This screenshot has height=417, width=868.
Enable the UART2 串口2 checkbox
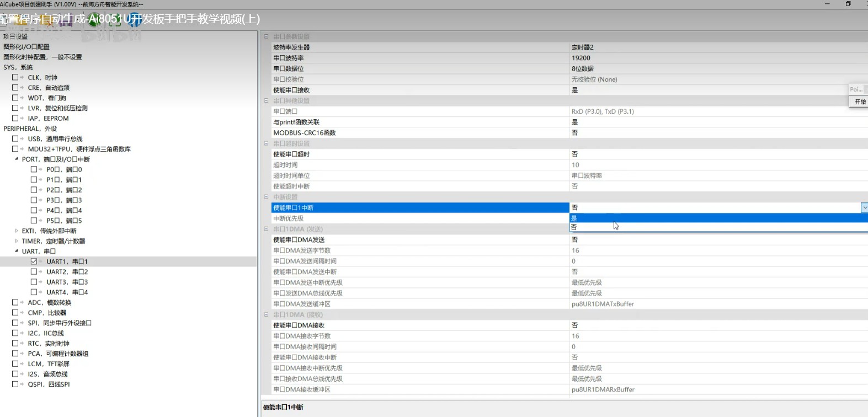(x=34, y=272)
